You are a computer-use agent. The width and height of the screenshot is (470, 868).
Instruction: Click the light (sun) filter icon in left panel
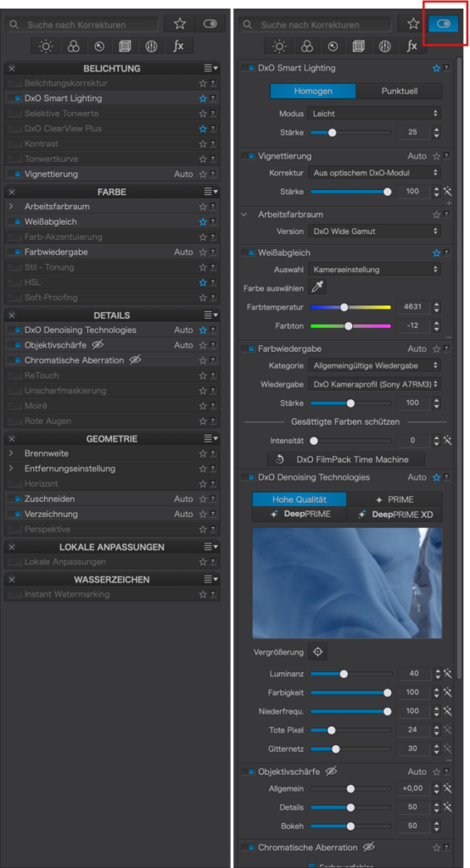coord(46,47)
